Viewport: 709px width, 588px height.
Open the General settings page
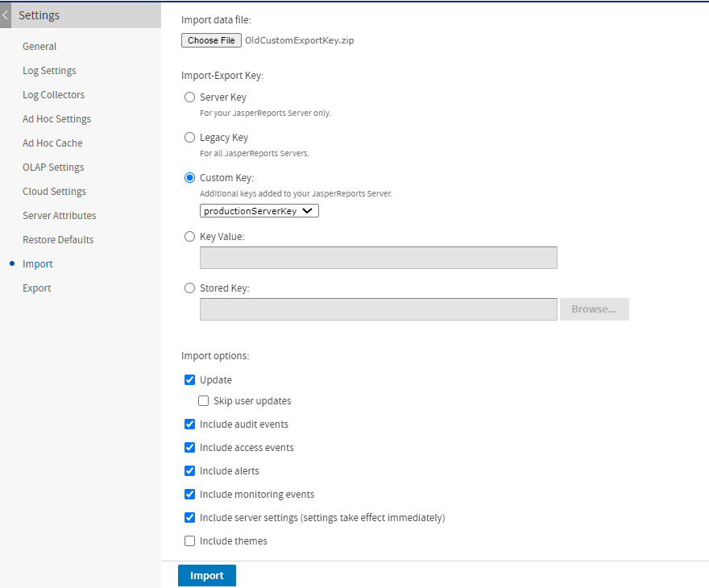(39, 47)
